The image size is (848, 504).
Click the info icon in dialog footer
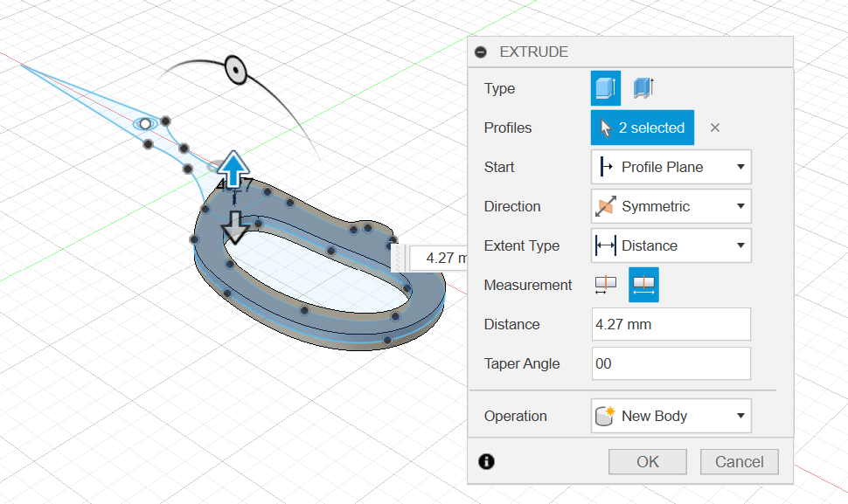(x=486, y=461)
